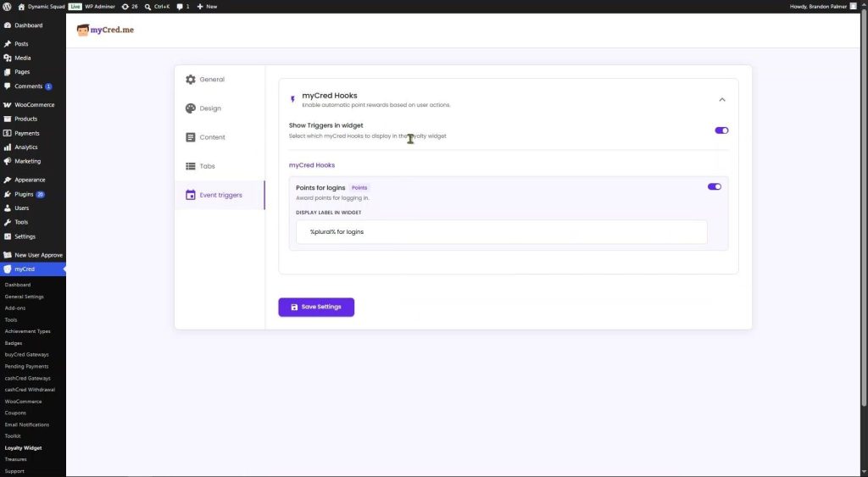Open the Content tab
This screenshot has height=477, width=868.
[x=220, y=137]
